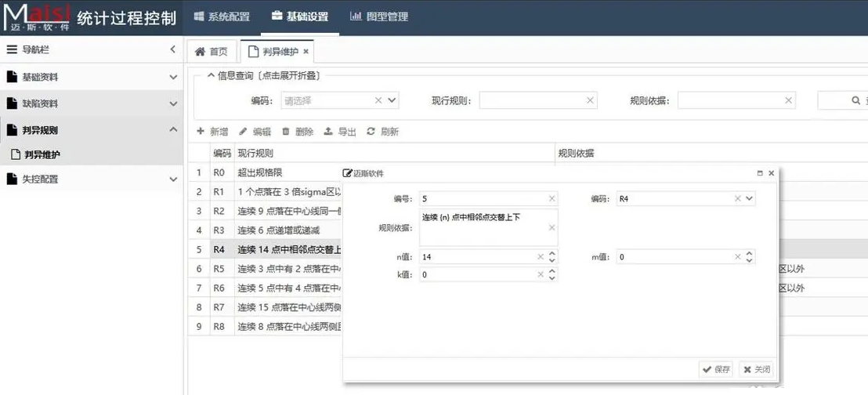The image size is (868, 395).
Task: Increase k值 with the up arrow
Action: click(x=552, y=271)
